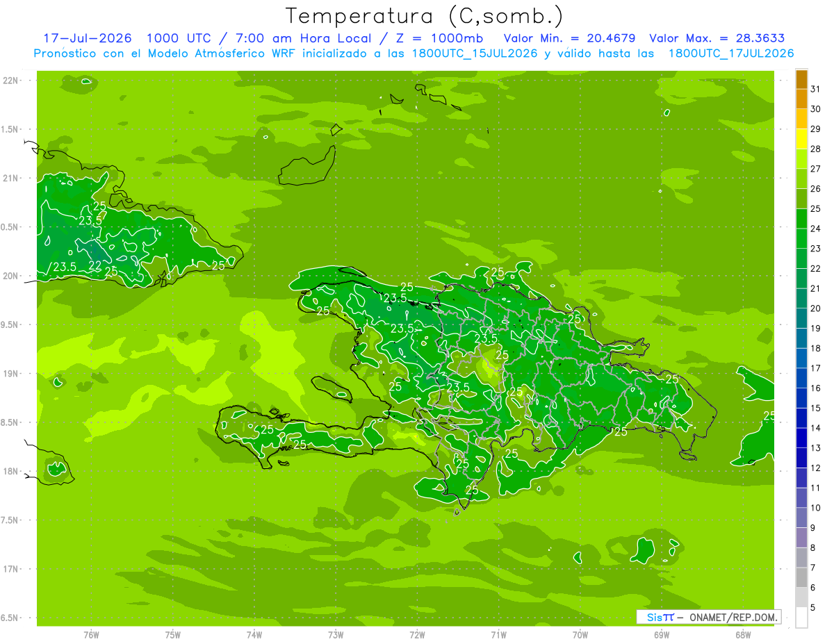Click the "75W" longitude label
This screenshot has height=644, width=834.
point(173,634)
